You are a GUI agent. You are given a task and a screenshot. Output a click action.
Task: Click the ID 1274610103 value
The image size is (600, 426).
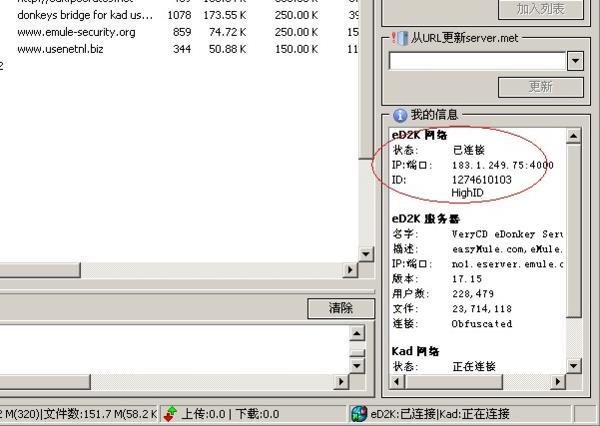481,180
